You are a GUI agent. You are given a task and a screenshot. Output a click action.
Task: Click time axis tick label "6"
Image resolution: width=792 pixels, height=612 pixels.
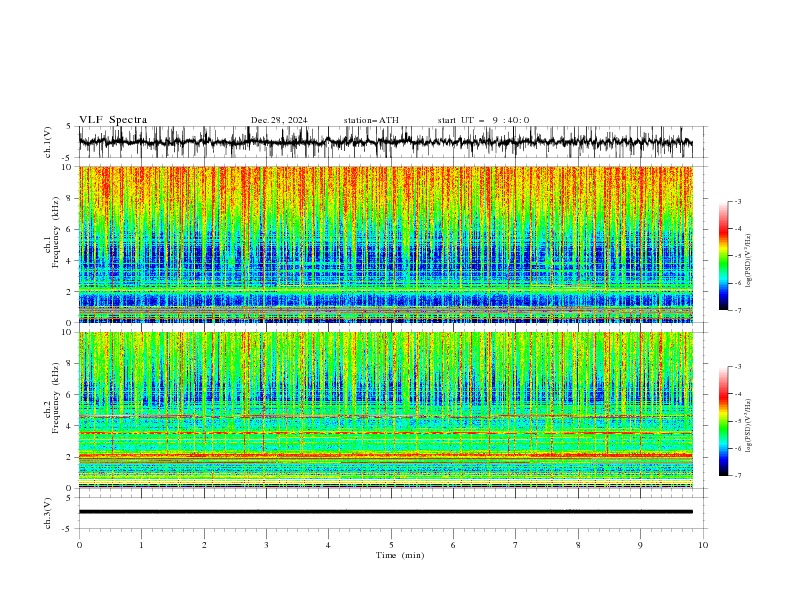point(453,545)
